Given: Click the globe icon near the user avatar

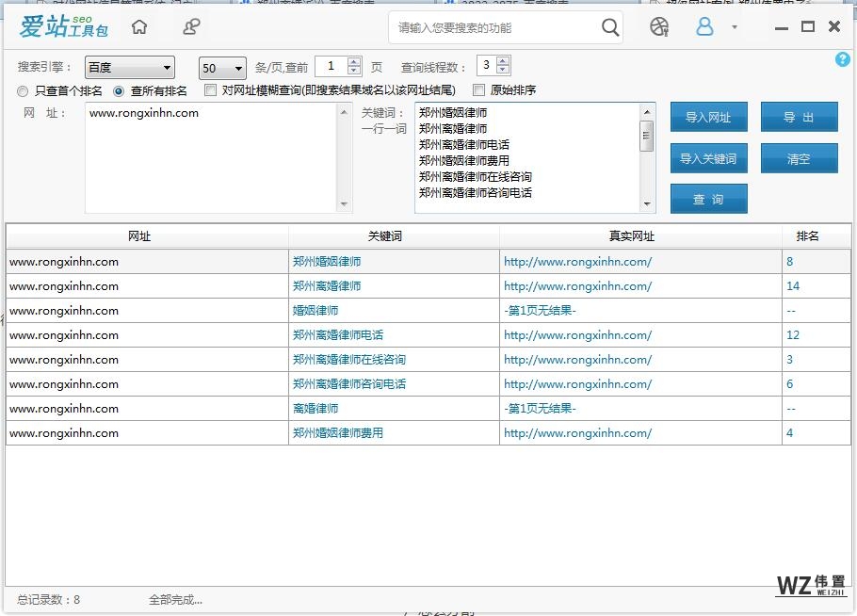Looking at the screenshot, I should click(x=658, y=27).
